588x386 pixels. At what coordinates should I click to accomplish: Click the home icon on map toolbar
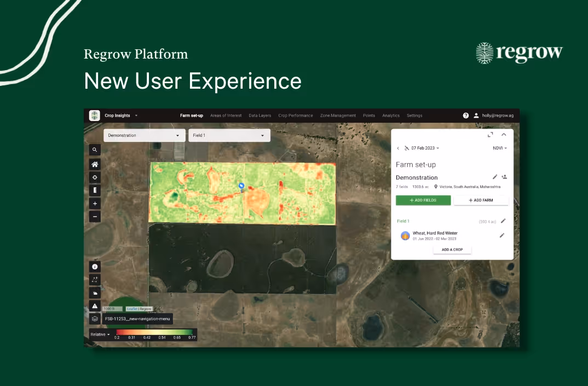tap(95, 164)
